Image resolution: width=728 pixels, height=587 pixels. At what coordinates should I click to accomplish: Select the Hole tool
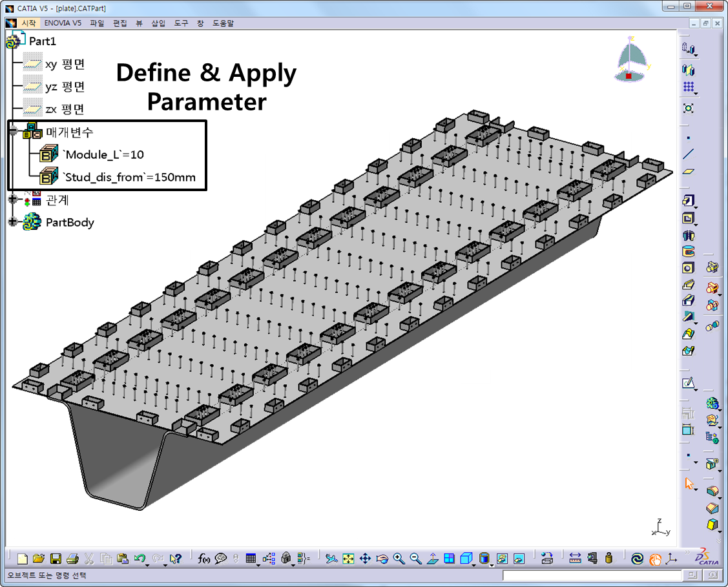(x=688, y=268)
